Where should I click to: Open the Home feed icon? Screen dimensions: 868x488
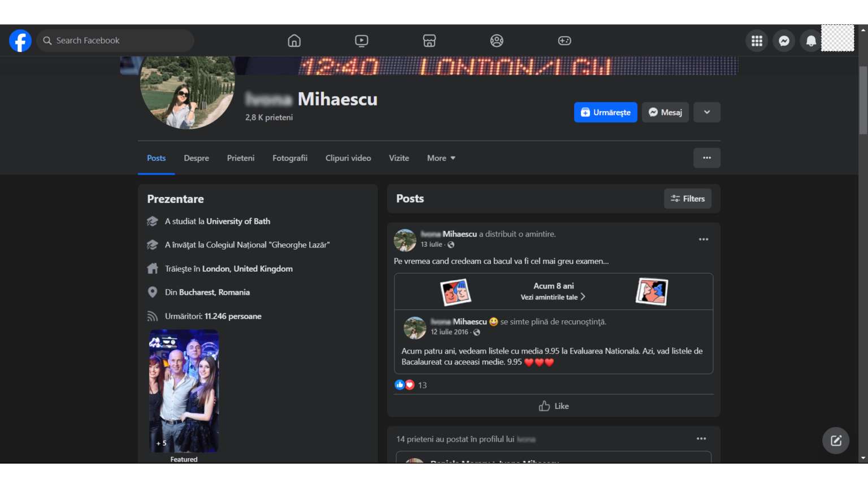[294, 41]
